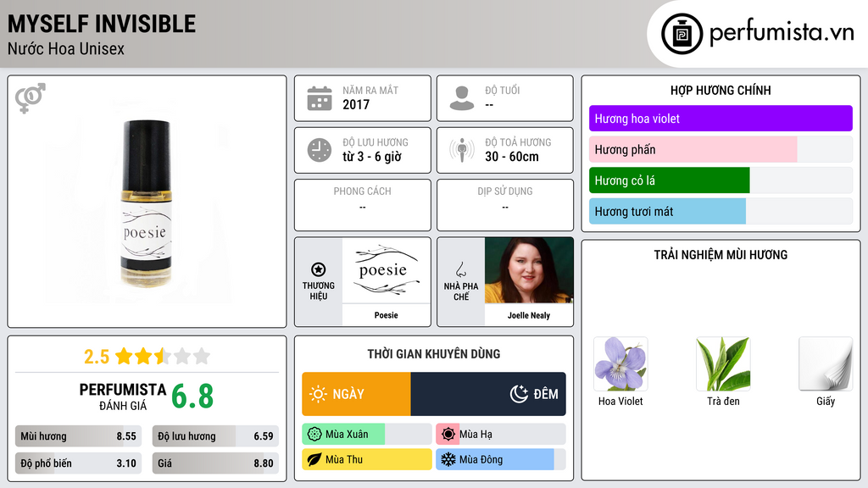Click the Hợp hương chính heading
This screenshot has width=868, height=488.
pos(721,90)
